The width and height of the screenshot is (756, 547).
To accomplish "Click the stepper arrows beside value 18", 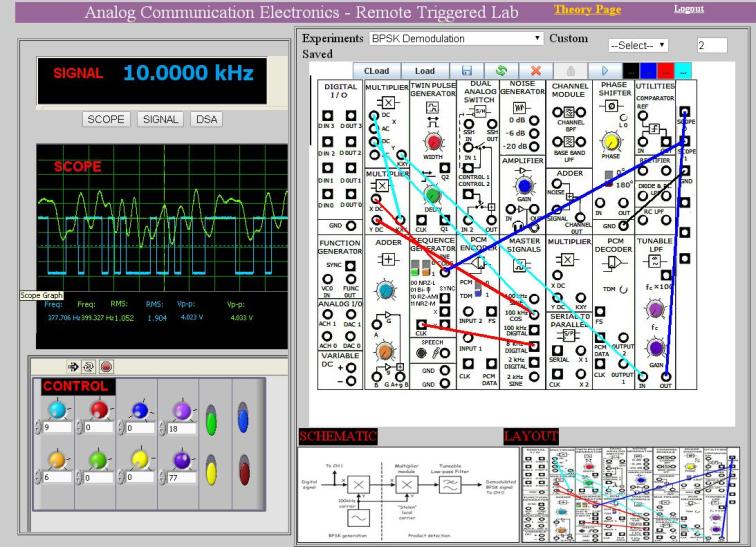I will click(165, 428).
